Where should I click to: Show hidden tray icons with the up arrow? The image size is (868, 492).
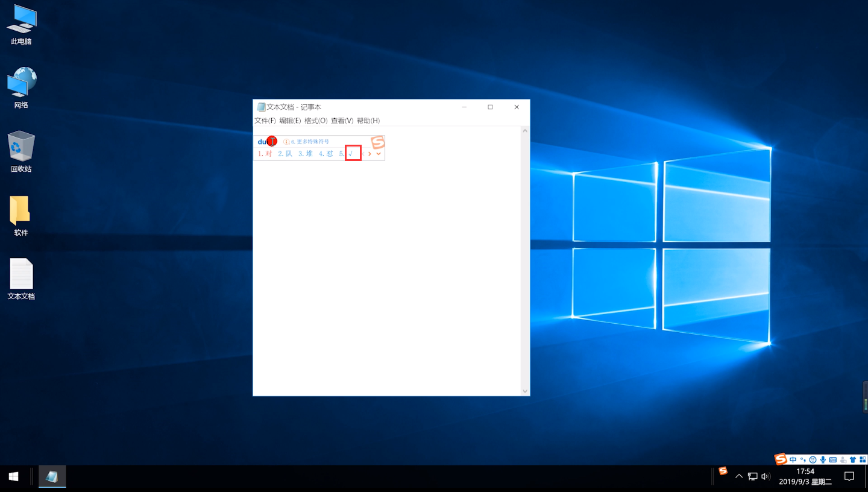(739, 476)
